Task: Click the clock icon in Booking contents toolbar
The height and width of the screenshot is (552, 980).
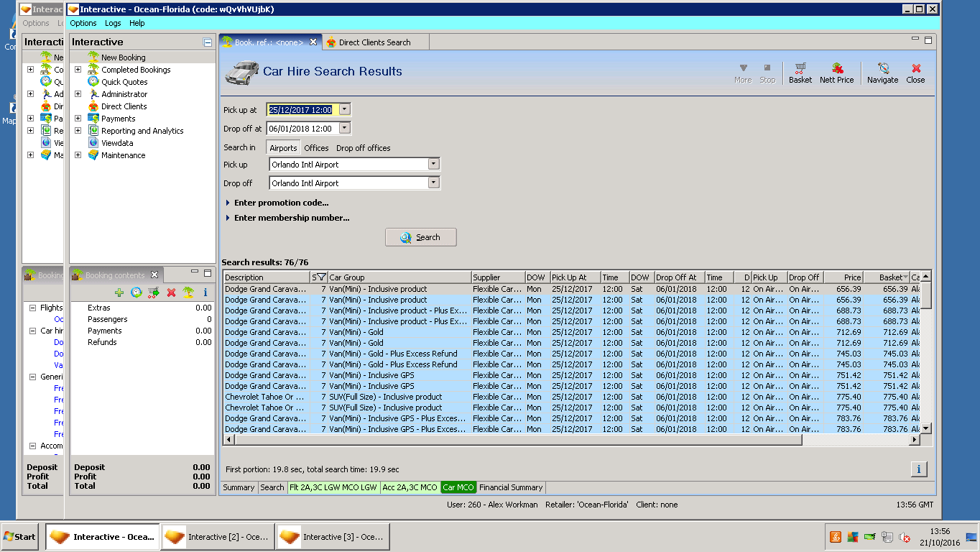Action: 136,293
